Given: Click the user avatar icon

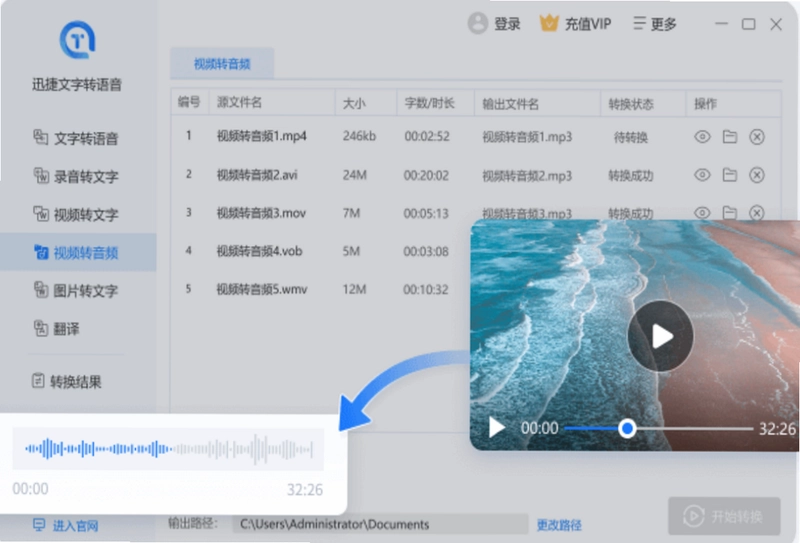Looking at the screenshot, I should 478,23.
